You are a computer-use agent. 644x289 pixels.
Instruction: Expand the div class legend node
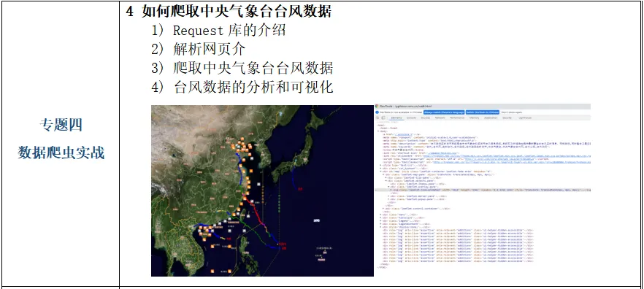(380, 221)
